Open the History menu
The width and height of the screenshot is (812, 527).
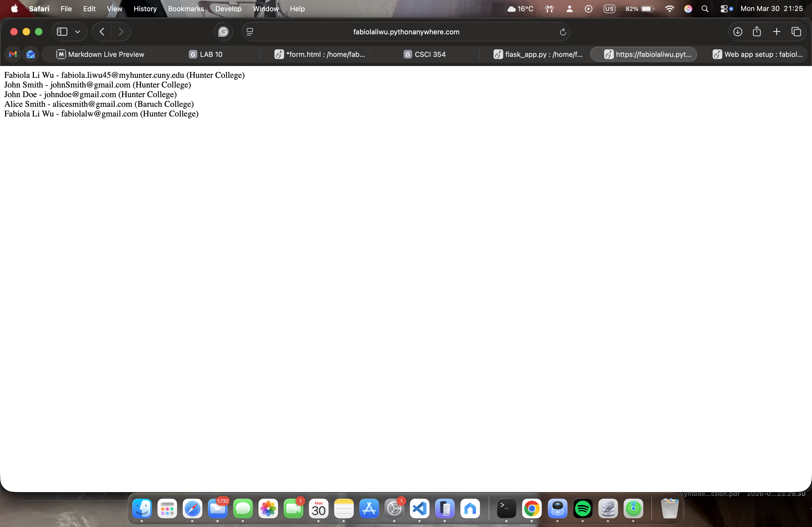[145, 9]
